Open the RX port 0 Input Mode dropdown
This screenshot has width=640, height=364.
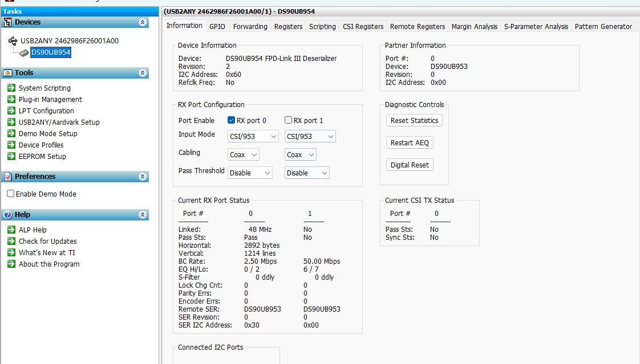pyautogui.click(x=253, y=137)
